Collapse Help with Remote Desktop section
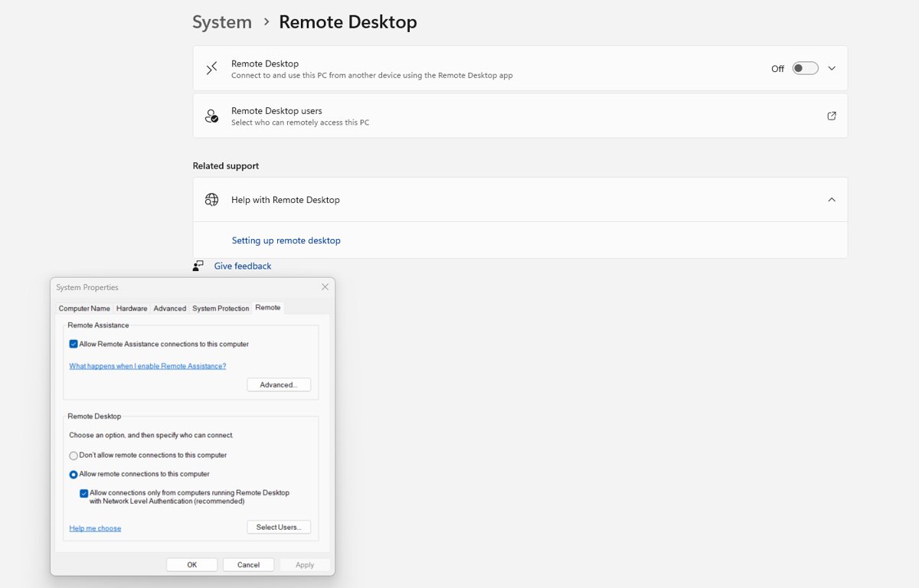The width and height of the screenshot is (919, 588). (x=832, y=200)
